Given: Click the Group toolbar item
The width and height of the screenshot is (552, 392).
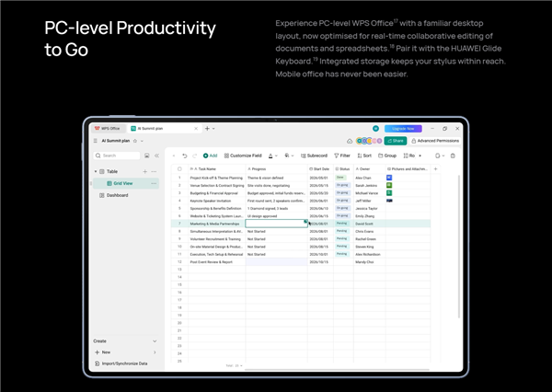Looking at the screenshot, I should [x=387, y=156].
